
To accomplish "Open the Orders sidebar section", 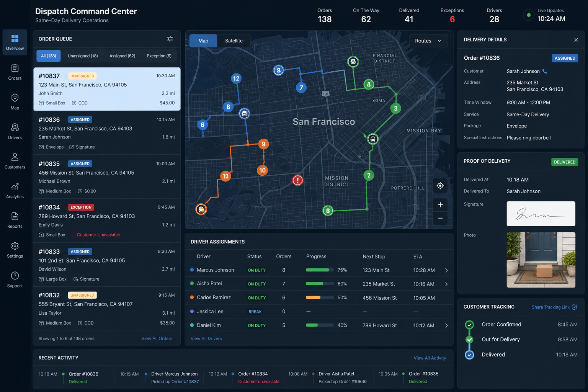I will point(15,72).
